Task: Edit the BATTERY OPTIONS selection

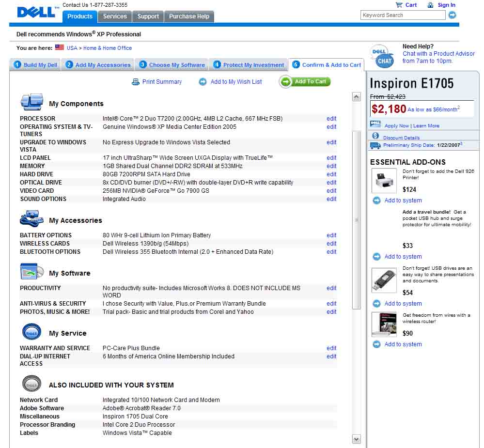Action: pyautogui.click(x=331, y=235)
